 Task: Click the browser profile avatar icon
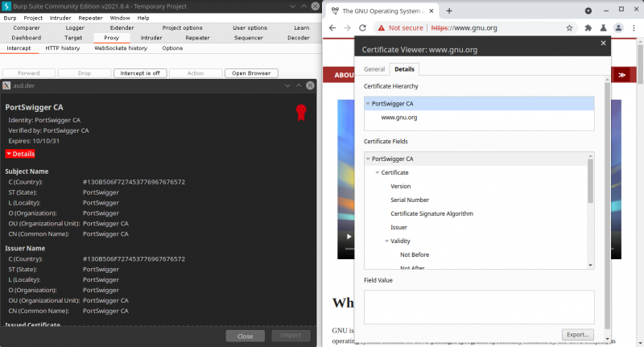click(618, 27)
